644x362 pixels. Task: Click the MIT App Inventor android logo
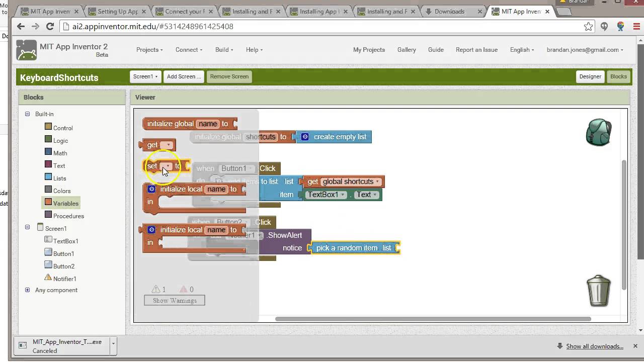tap(26, 50)
